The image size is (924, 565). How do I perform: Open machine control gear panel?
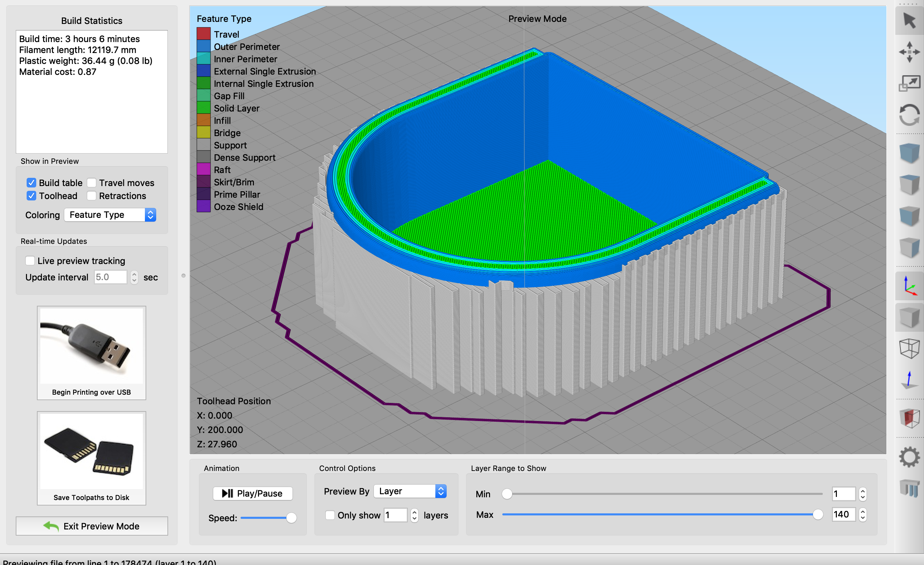click(x=909, y=457)
